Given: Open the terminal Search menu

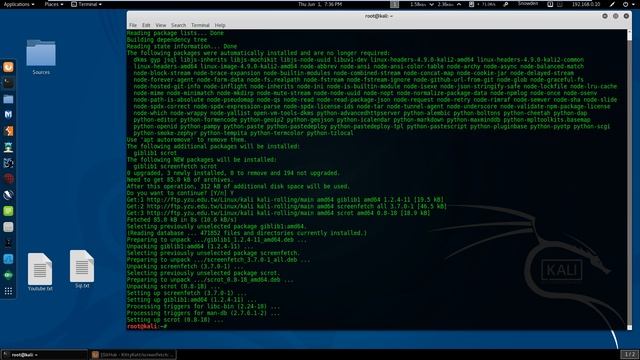Looking at the screenshot, I should pyautogui.click(x=178, y=25).
